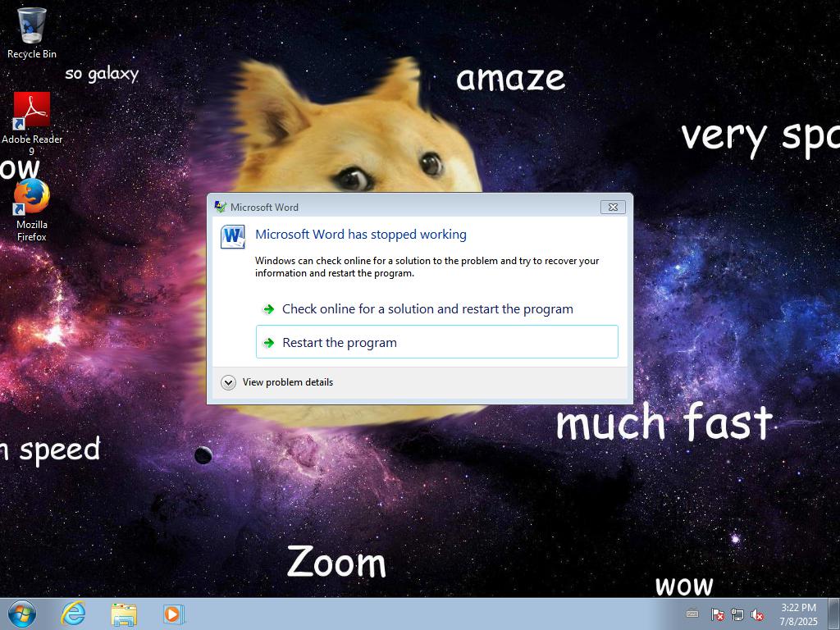Click the network status tray icon
Viewport: 840px width, 630px height.
tap(737, 614)
